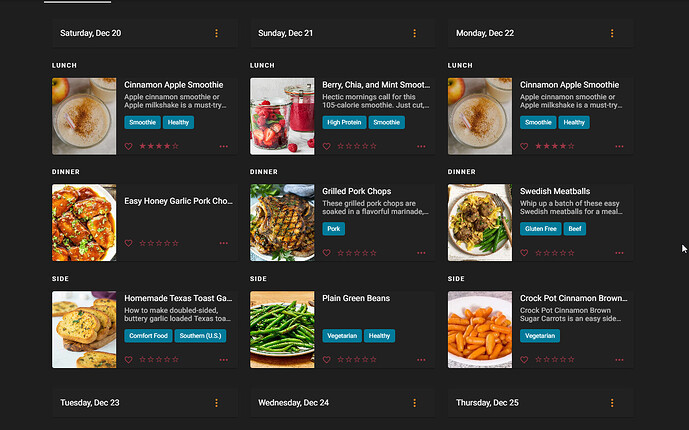Open Sunday, Dec 21 three-dot menu
This screenshot has height=430, width=689.
click(x=414, y=33)
